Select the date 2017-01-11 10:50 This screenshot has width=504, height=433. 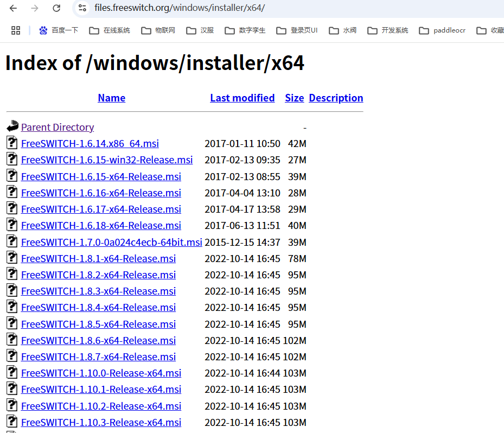243,144
